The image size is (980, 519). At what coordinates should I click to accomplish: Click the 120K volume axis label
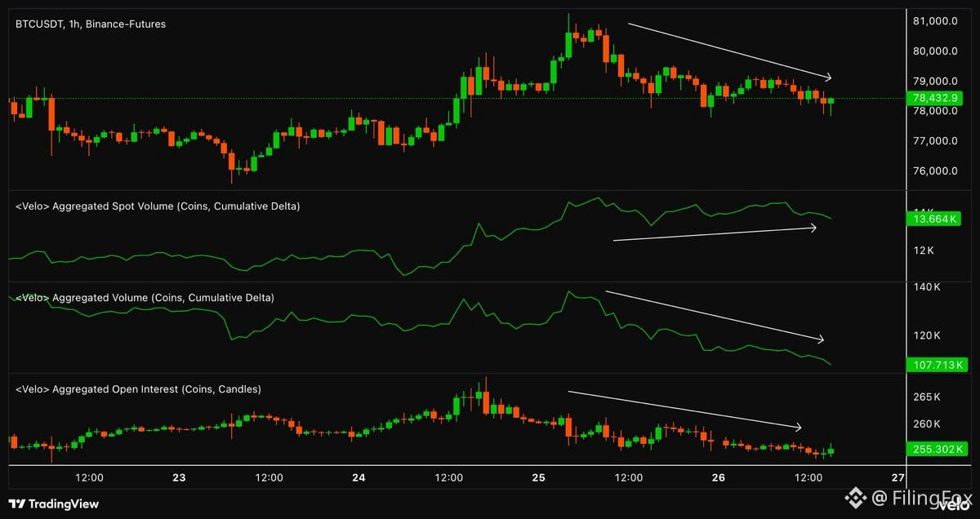[928, 335]
